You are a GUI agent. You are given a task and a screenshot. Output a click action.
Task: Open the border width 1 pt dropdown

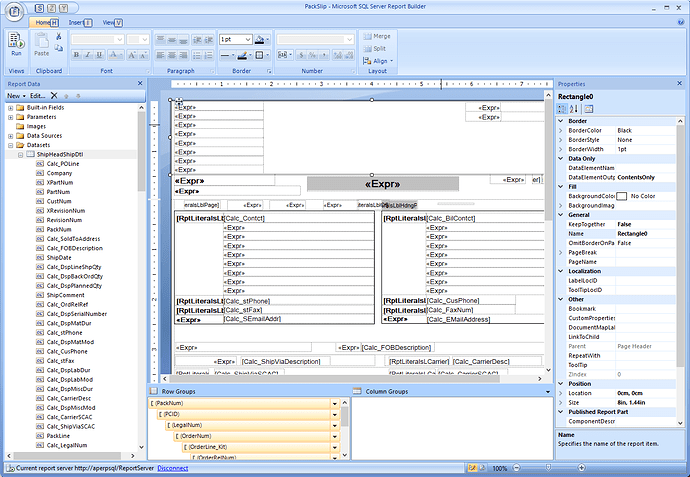point(248,40)
